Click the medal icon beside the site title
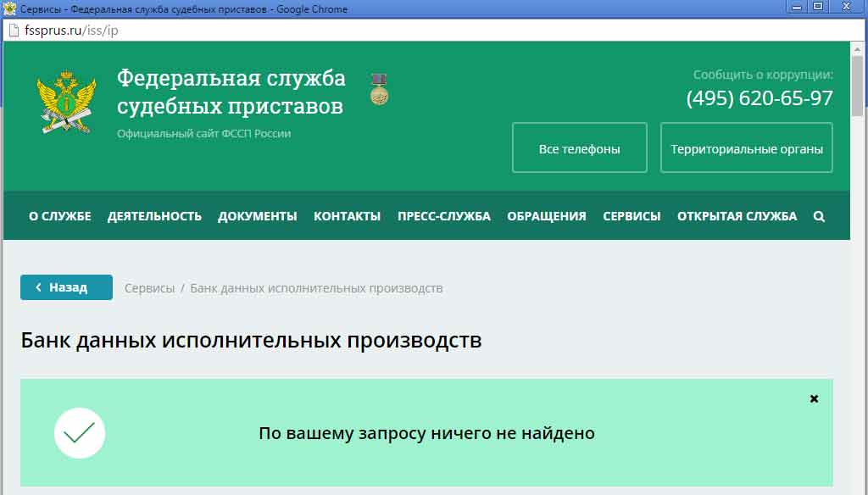The width and height of the screenshot is (868, 495). [379, 89]
